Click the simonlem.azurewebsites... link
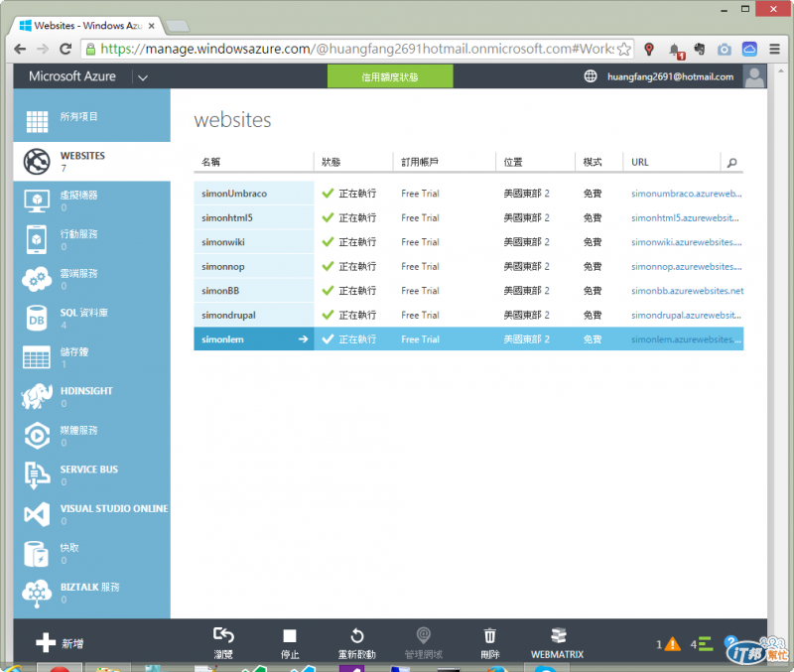 click(x=686, y=339)
